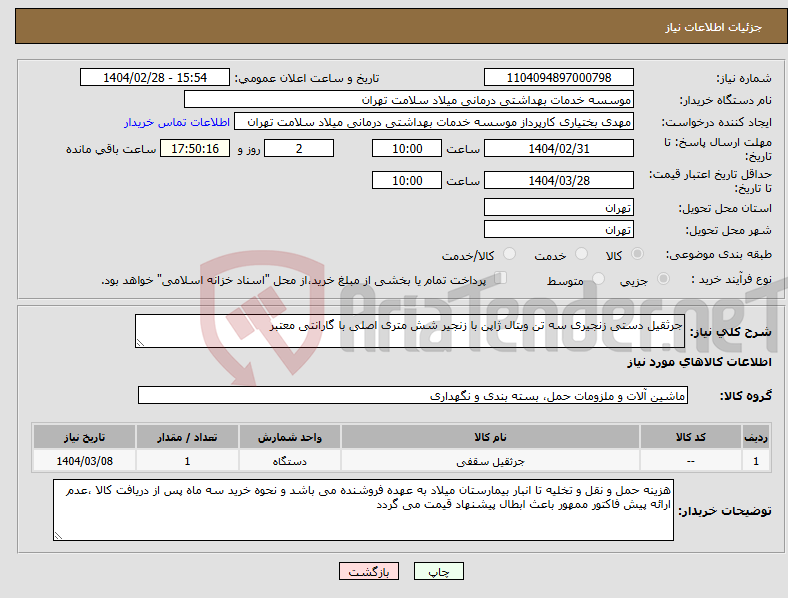The height and width of the screenshot is (598, 788).
Task: Click the resize handle of description box
Action: tap(140, 343)
